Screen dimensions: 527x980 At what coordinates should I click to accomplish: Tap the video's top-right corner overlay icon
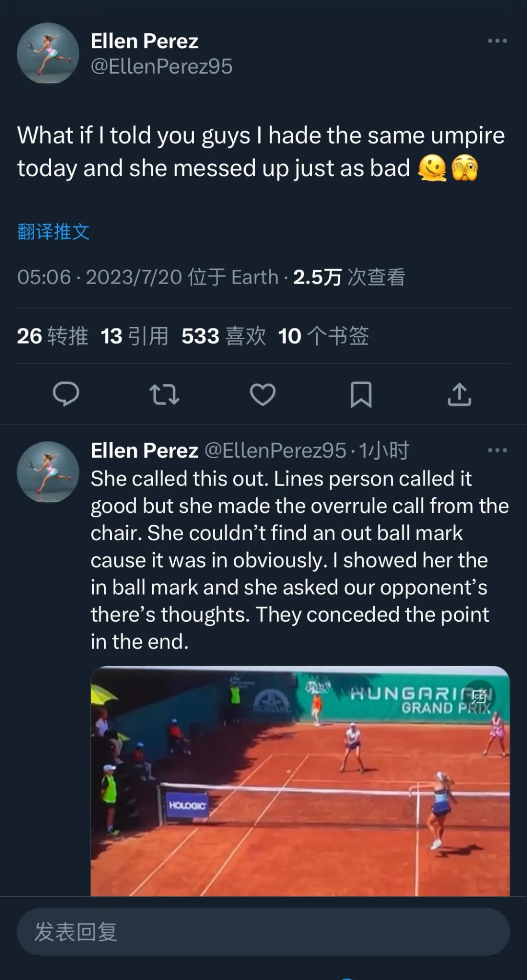[479, 696]
